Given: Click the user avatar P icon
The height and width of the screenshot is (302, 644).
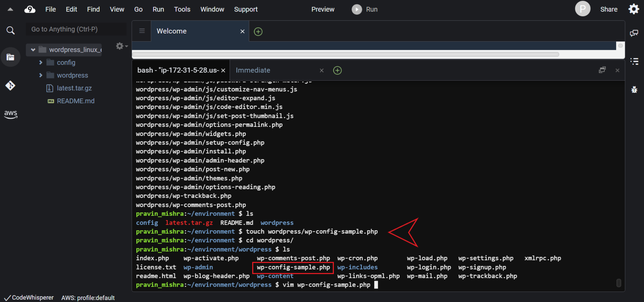Looking at the screenshot, I should tap(582, 9).
